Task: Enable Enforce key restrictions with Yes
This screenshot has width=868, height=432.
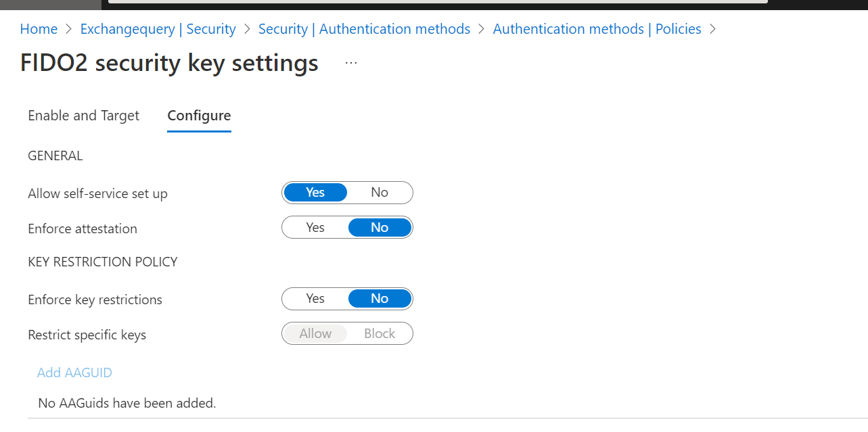Action: (315, 299)
